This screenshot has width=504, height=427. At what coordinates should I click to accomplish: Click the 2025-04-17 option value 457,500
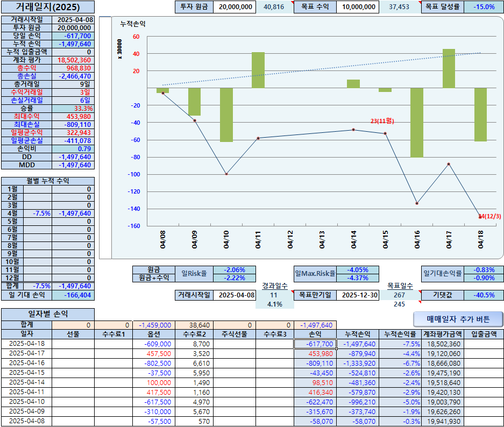[x=154, y=353]
